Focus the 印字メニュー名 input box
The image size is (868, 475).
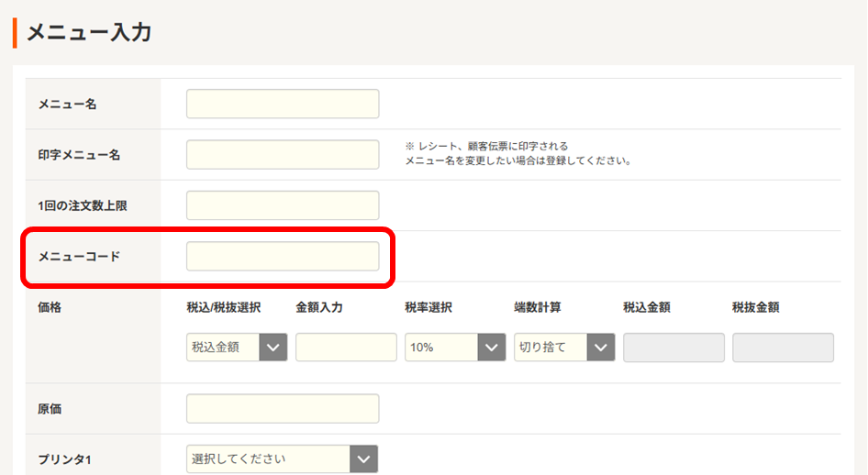(x=283, y=155)
